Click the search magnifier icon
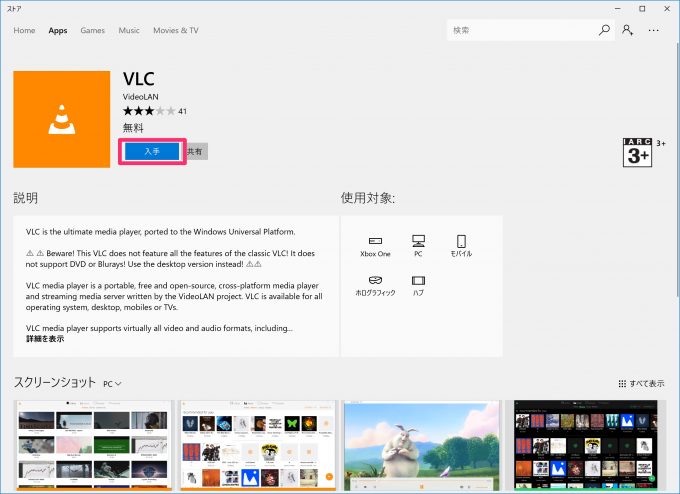 pyautogui.click(x=604, y=30)
